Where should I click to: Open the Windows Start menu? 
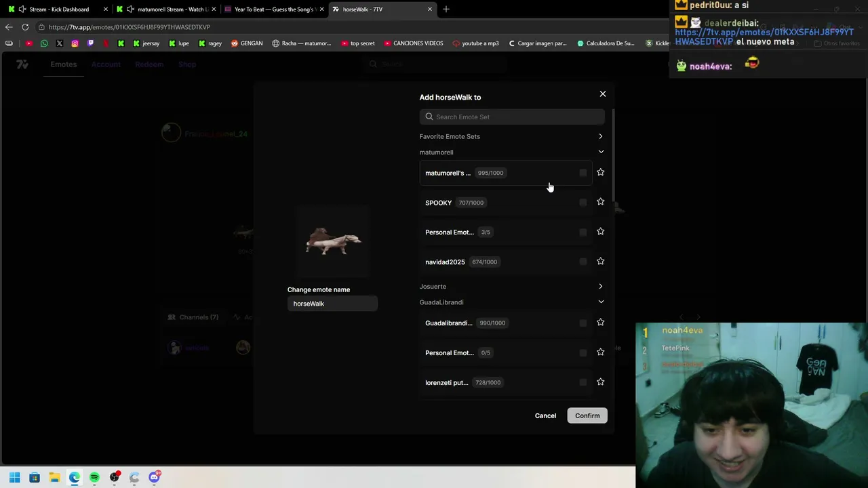[x=14, y=477]
